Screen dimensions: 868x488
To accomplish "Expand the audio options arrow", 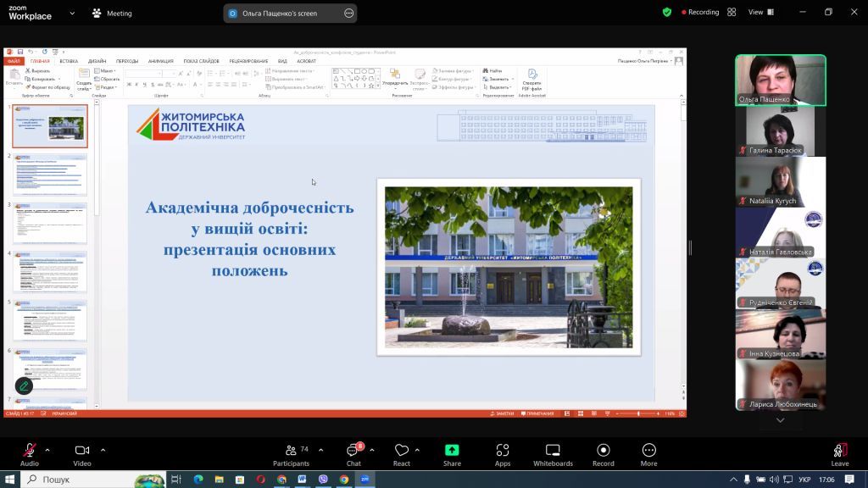I will [x=47, y=451].
